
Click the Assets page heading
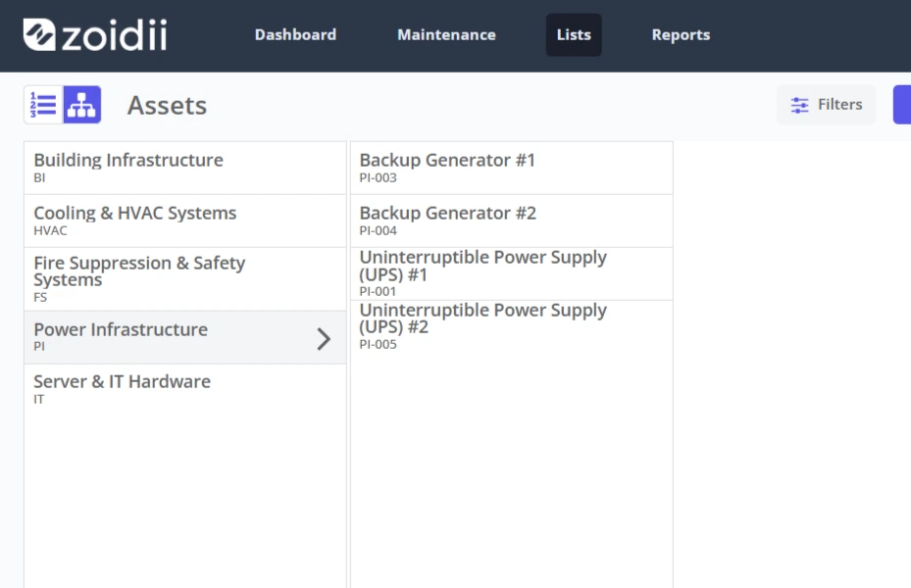point(167,106)
